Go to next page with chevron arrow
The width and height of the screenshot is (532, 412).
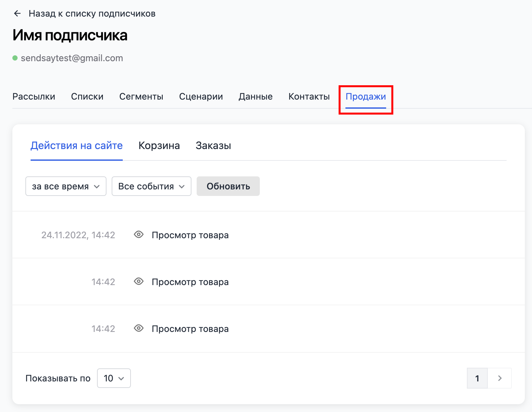click(x=500, y=378)
